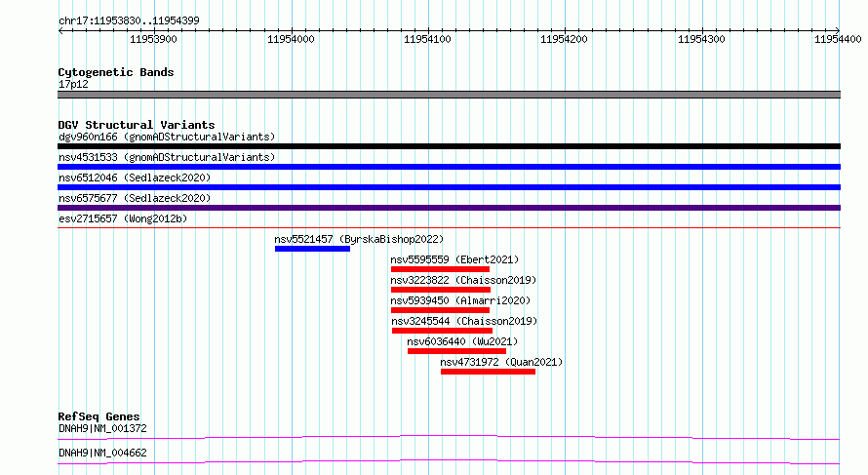Select the 11954400 ruler position label
The height and width of the screenshot is (475, 868).
(838, 39)
